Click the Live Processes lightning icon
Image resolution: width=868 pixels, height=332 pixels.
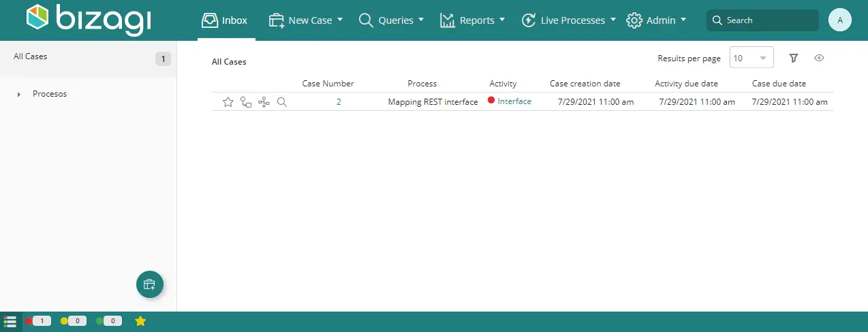[x=529, y=20]
